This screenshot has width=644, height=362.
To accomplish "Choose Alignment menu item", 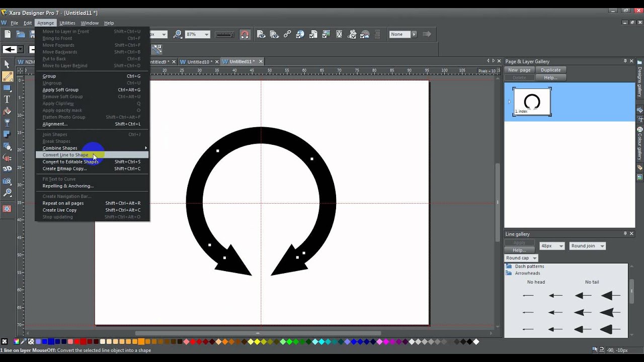I will pyautogui.click(x=92, y=124).
